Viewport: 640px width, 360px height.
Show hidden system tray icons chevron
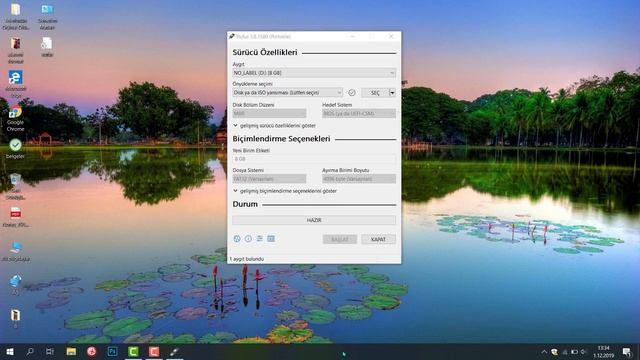coord(544,352)
